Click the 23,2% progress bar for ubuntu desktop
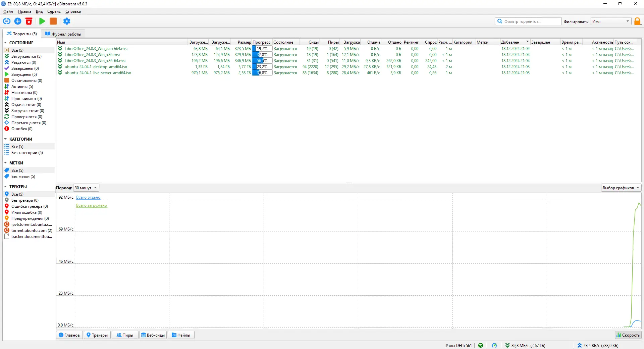The image size is (644, 349). point(262,67)
